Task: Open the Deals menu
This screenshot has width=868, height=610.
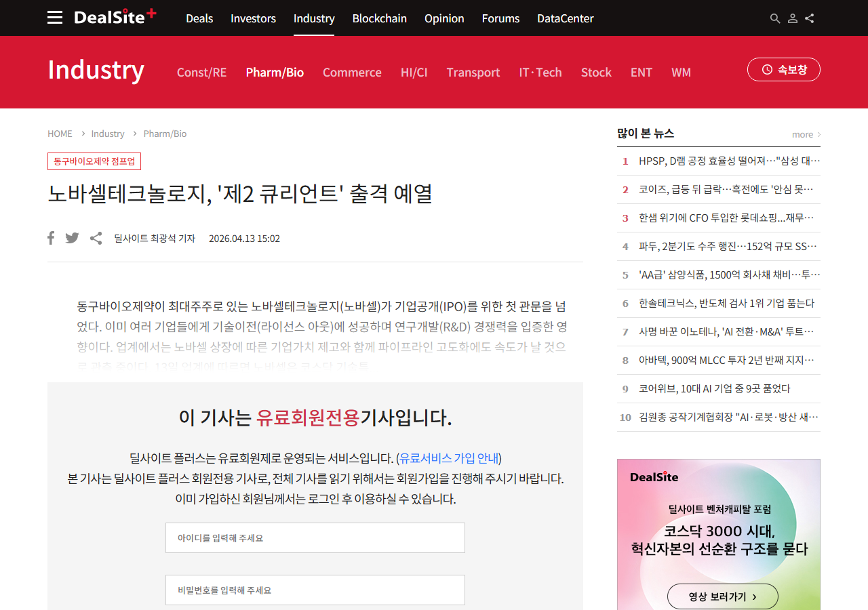Action: [x=199, y=18]
